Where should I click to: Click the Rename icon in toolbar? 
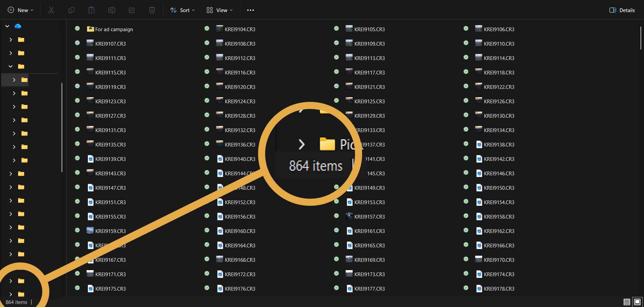111,10
